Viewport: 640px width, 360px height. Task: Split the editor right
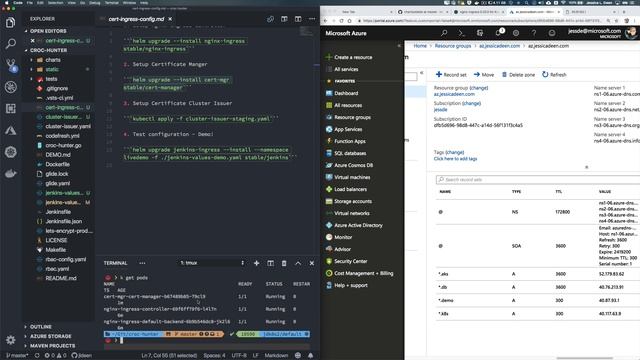tap(298, 19)
